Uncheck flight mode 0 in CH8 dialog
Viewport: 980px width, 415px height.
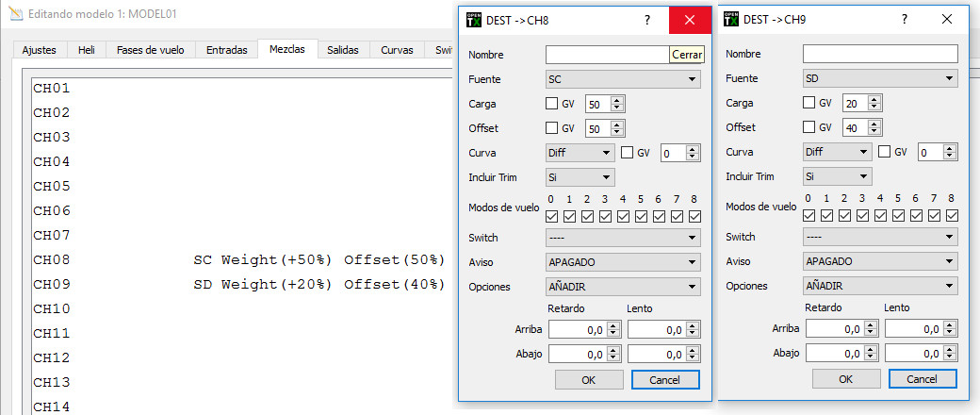tap(552, 217)
